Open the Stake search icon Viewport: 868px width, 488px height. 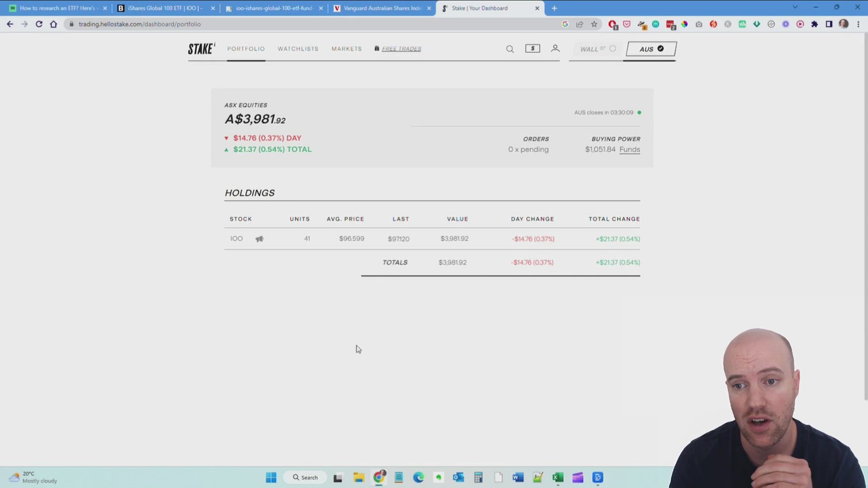pyautogui.click(x=510, y=49)
